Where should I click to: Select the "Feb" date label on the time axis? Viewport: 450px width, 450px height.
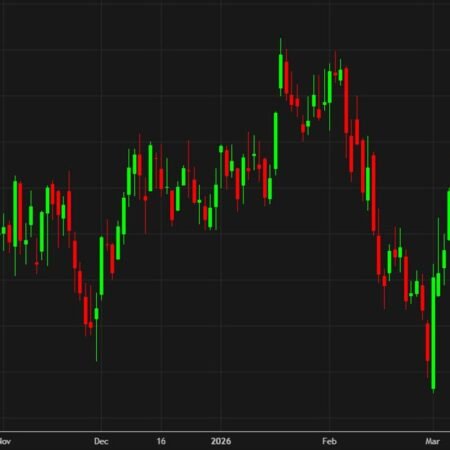tap(329, 441)
